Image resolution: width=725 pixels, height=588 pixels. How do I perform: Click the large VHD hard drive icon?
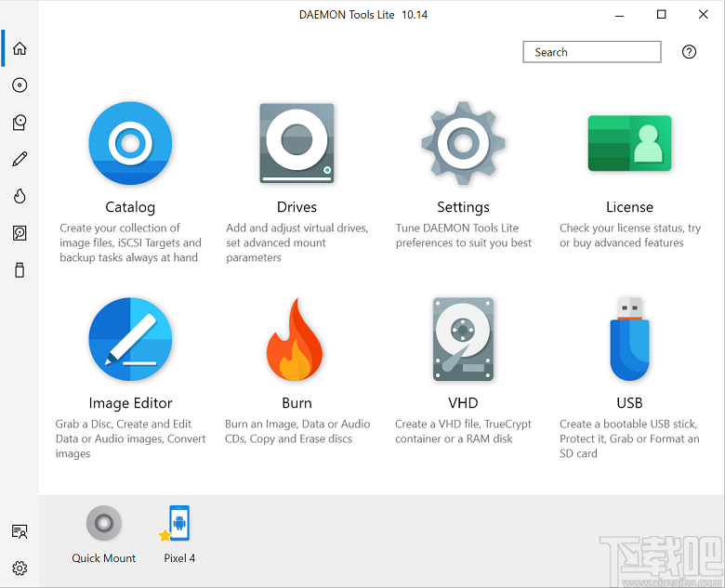463,339
